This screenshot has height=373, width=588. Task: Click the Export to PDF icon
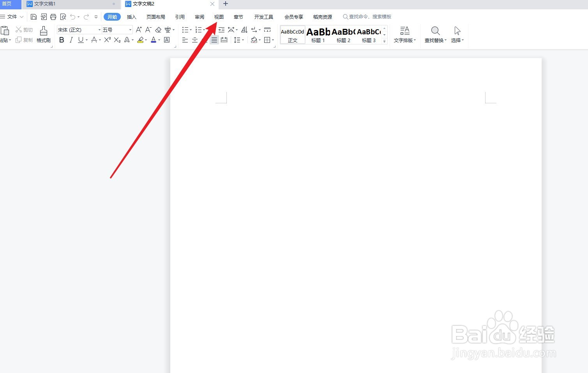click(44, 17)
